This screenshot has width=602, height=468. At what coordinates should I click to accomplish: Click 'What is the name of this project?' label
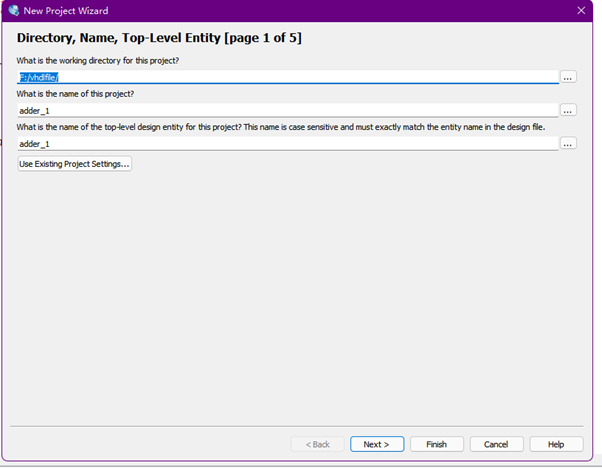pos(75,94)
